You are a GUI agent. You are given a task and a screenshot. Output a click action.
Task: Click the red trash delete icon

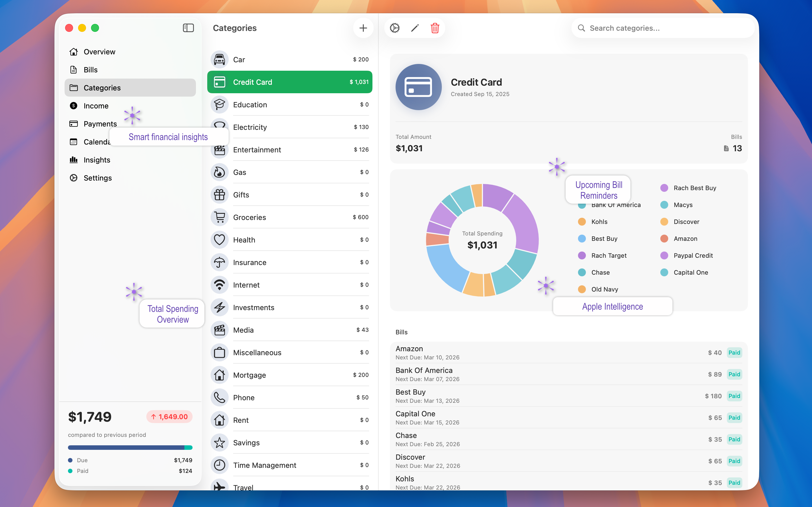pyautogui.click(x=435, y=28)
